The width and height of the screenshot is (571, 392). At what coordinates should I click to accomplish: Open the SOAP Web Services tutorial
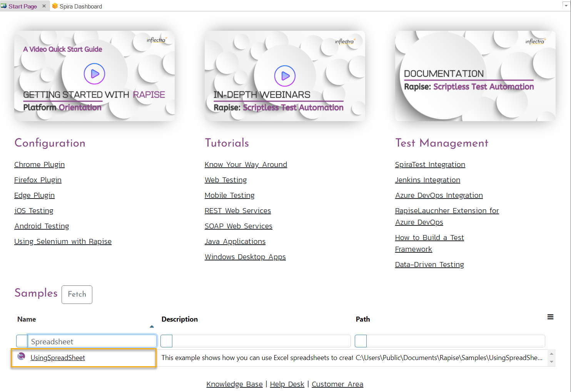tap(239, 226)
